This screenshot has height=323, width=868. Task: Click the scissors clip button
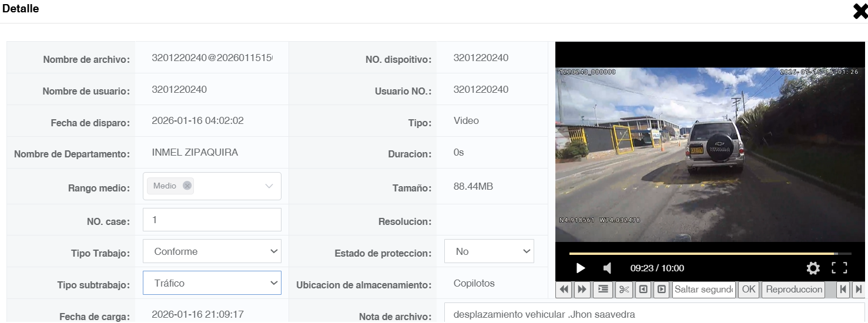pos(624,289)
